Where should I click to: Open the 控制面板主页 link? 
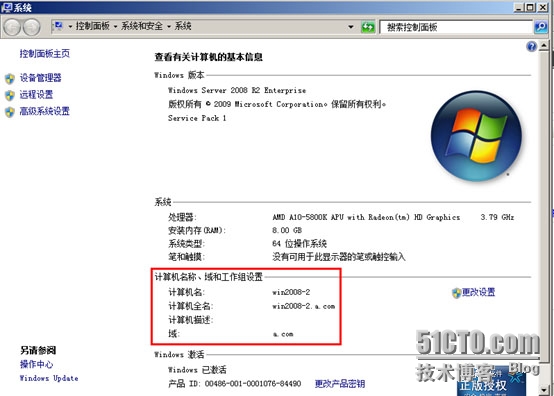[x=45, y=53]
